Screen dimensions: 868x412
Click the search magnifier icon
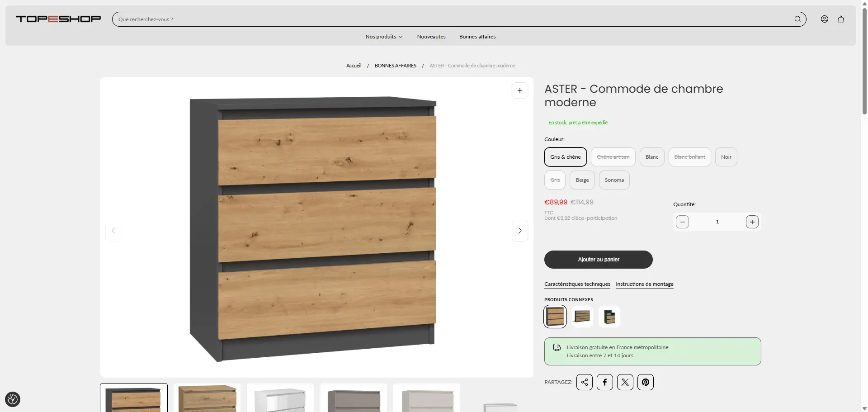click(x=797, y=19)
